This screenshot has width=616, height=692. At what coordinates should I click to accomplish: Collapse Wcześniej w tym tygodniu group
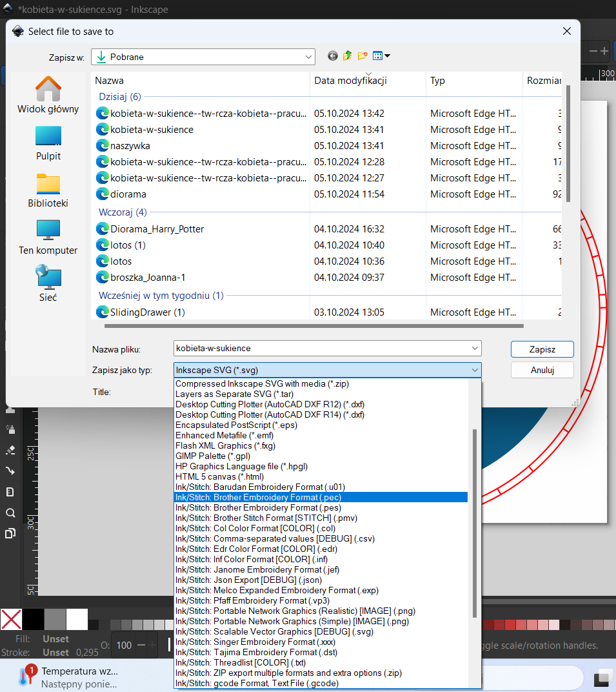coord(161,296)
